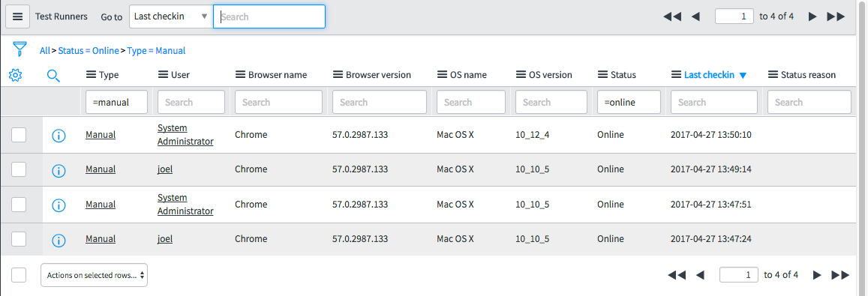868x296 pixels.
Task: Click the 10_12_4 OS version cell
Action: pyautogui.click(x=533, y=134)
